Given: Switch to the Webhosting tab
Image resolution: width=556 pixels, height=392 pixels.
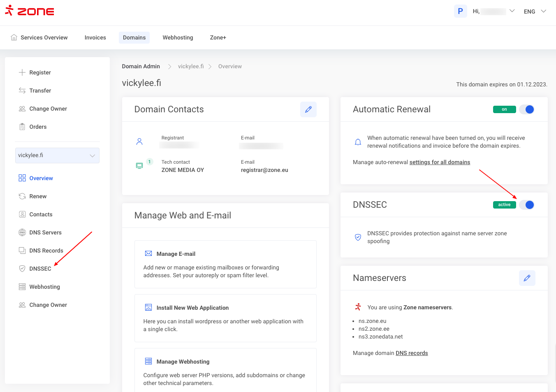Looking at the screenshot, I should pyautogui.click(x=178, y=37).
